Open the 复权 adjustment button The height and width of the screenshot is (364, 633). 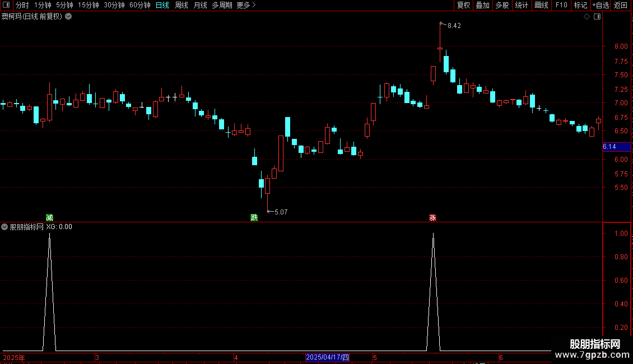[x=463, y=5]
